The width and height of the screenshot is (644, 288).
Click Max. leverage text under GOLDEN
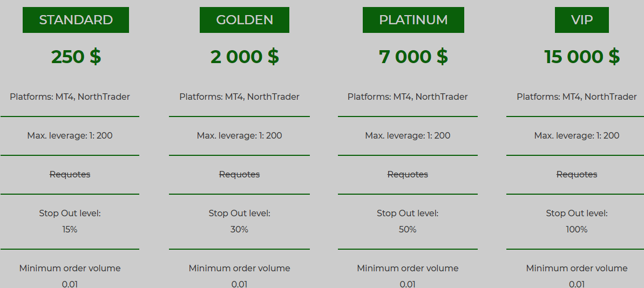coord(239,136)
